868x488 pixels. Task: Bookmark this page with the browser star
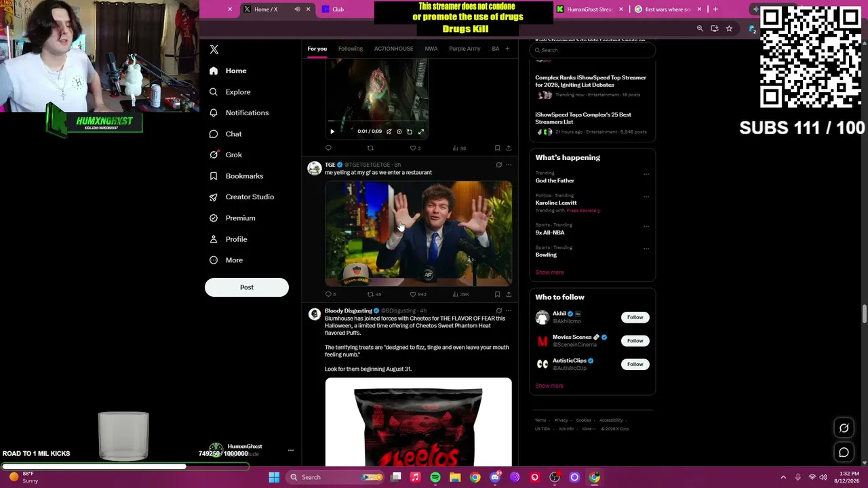(x=729, y=28)
